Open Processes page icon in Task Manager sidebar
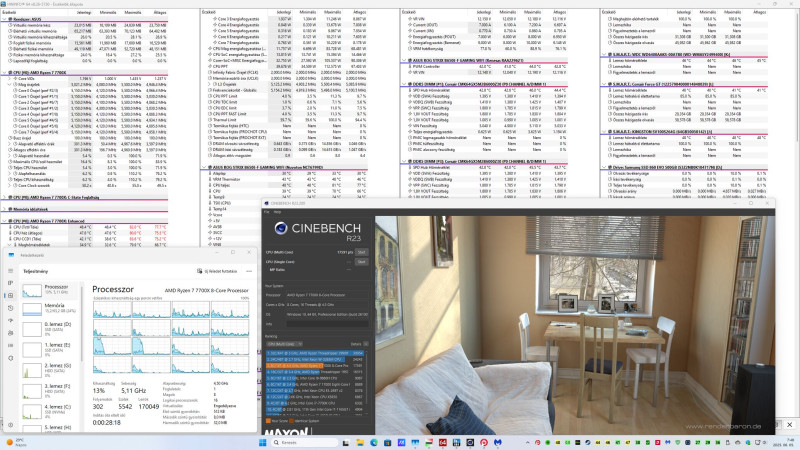The image size is (800, 450). 10,283
